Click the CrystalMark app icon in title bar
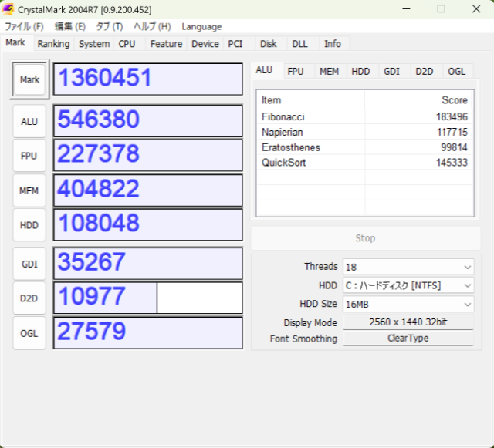The width and height of the screenshot is (494, 448). [x=9, y=9]
